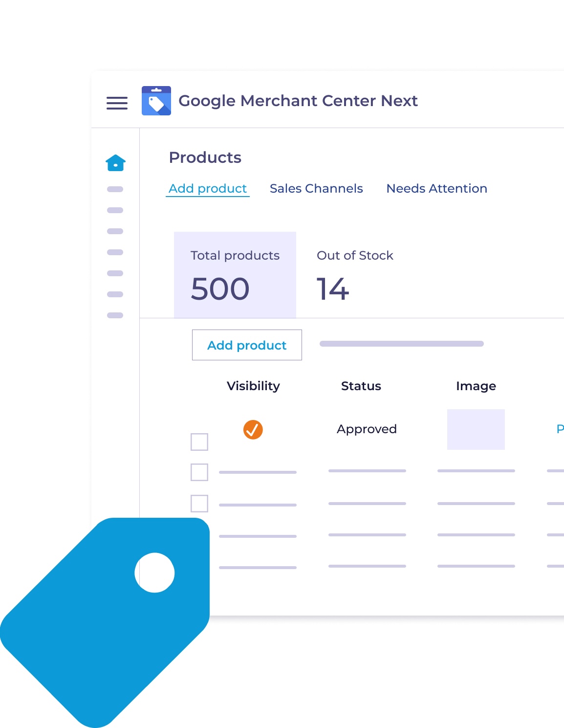The width and height of the screenshot is (564, 728).
Task: Open the Needs Attention tab
Action: coord(437,189)
